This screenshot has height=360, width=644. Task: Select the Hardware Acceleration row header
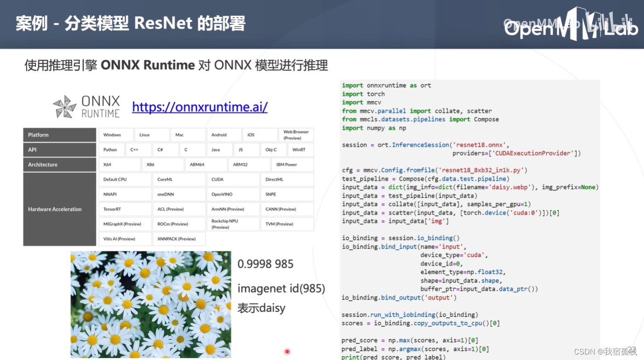59,209
